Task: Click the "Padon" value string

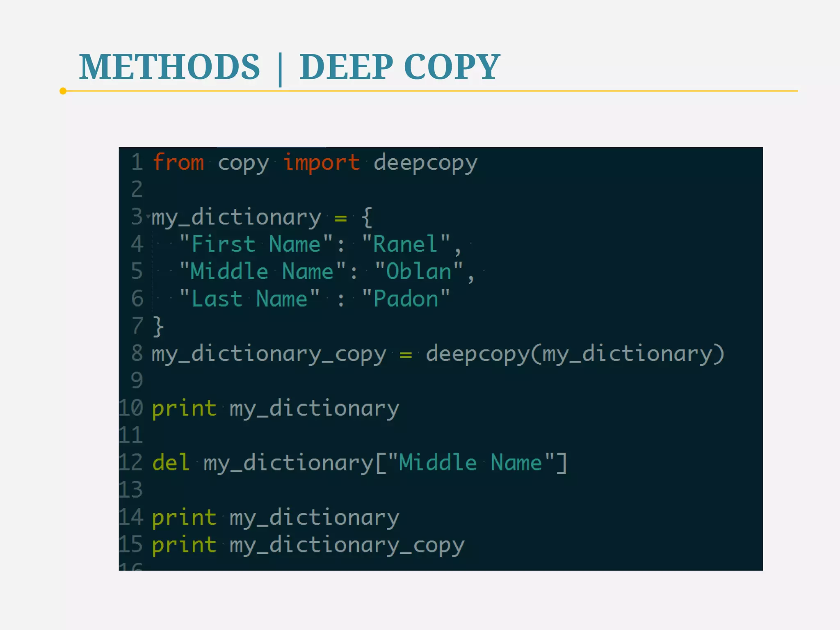Action: (x=406, y=299)
